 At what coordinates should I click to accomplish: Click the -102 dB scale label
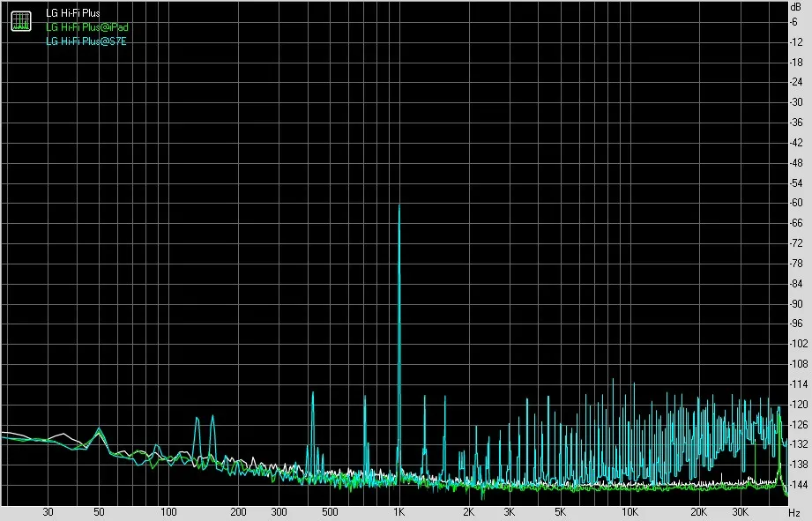pos(798,343)
